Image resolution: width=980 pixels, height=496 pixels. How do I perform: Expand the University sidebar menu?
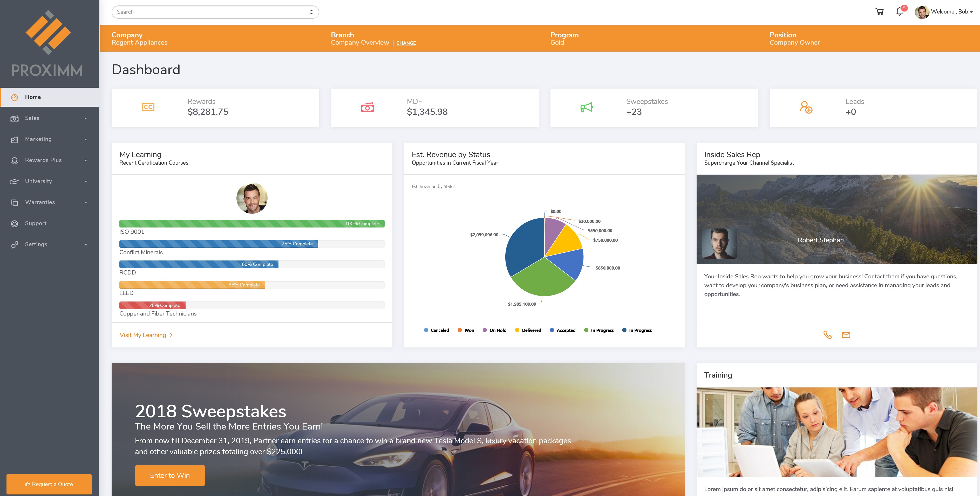coord(50,181)
